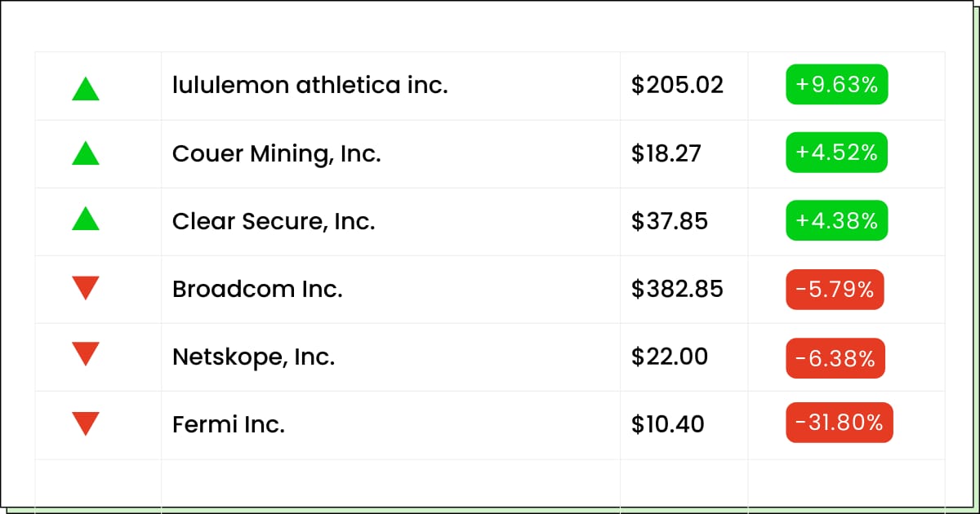
Task: Select the Broadcom Inc. row name
Action: coord(257,289)
